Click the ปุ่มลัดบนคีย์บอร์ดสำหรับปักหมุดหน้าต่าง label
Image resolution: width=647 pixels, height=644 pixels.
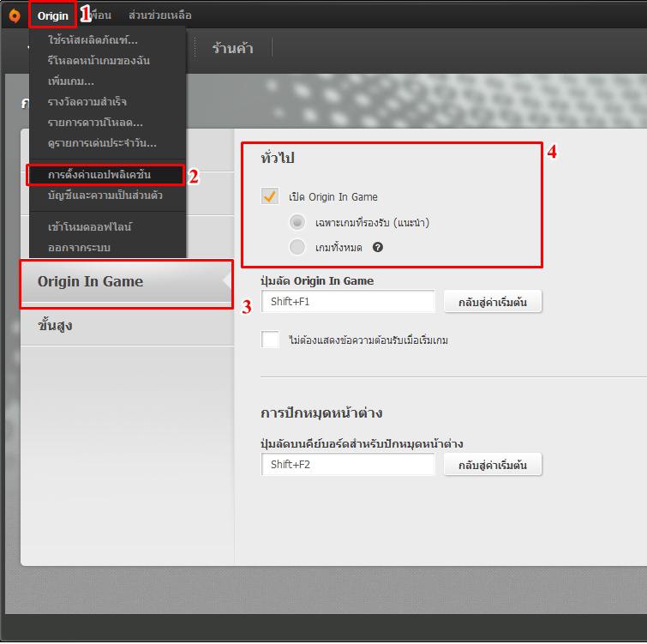pos(362,444)
